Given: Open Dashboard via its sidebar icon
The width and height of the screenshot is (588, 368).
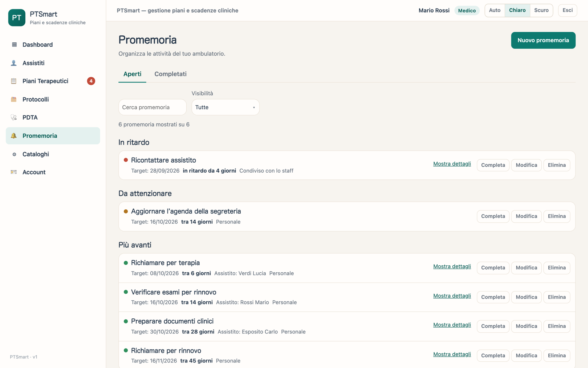Looking at the screenshot, I should pos(14,45).
